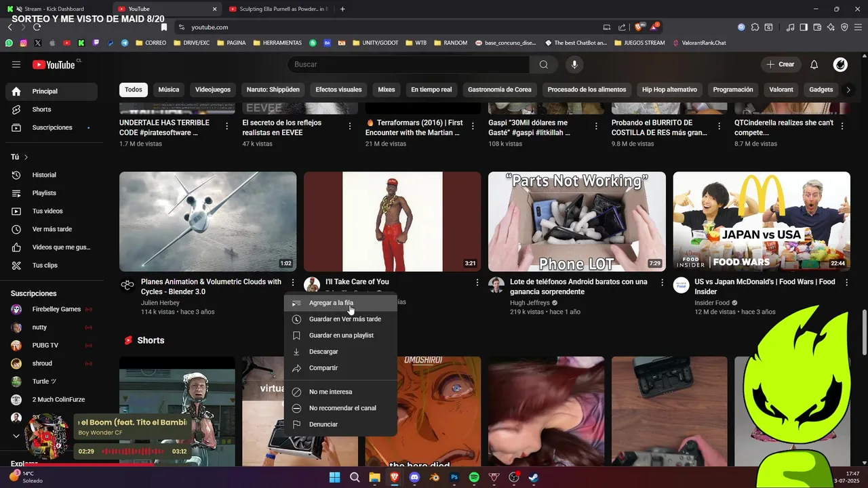
Task: Open a new browser tab
Action: 342,9
